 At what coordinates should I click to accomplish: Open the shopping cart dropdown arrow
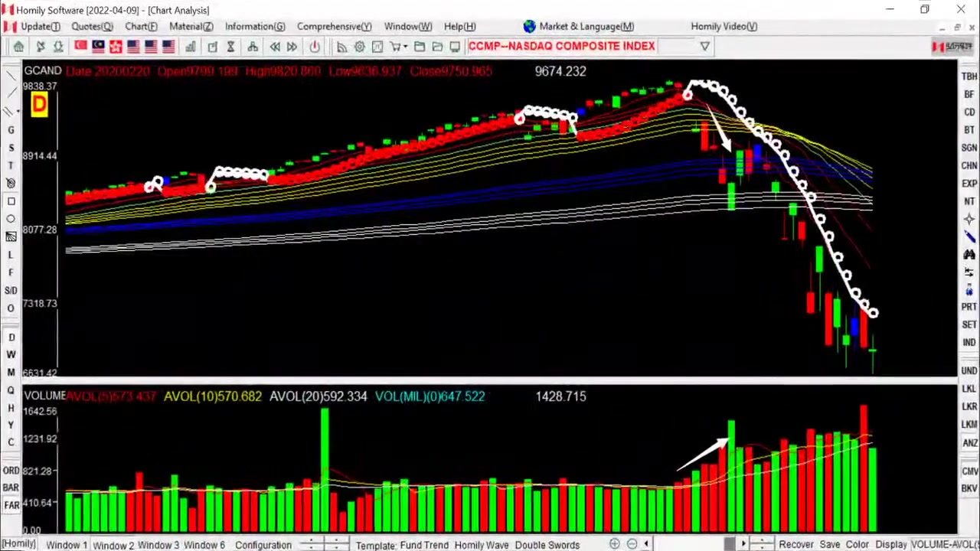(x=407, y=47)
